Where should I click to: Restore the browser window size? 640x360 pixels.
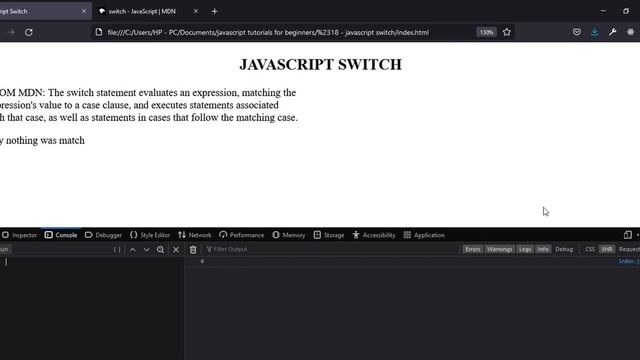[626, 11]
